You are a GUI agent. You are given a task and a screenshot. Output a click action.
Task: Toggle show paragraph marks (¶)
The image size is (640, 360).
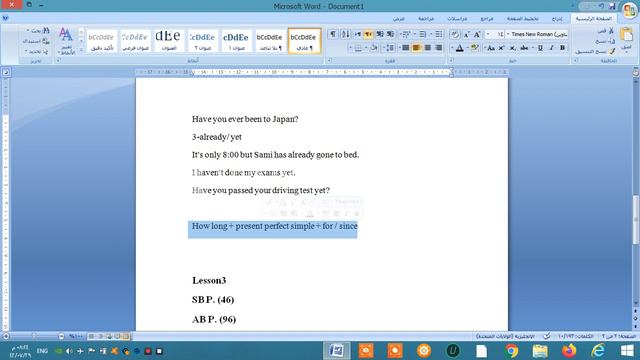click(333, 34)
